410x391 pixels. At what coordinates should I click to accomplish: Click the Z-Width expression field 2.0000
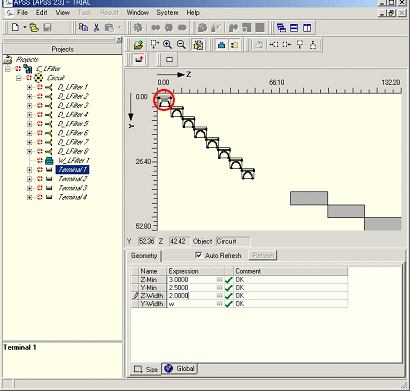192,296
